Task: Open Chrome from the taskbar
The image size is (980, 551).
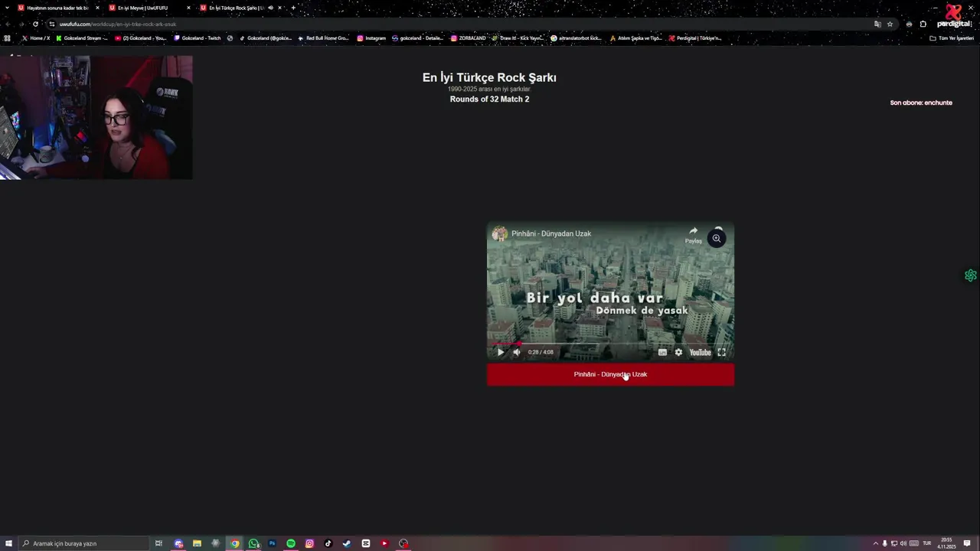Action: pos(235,543)
